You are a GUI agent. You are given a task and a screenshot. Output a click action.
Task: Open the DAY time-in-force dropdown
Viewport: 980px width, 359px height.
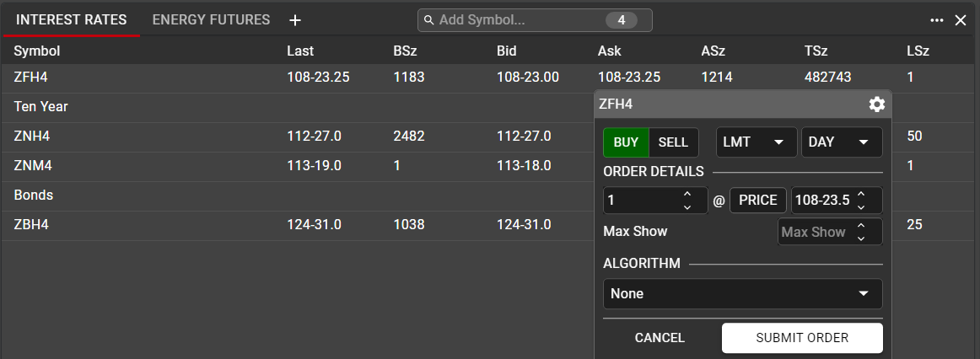(x=841, y=142)
